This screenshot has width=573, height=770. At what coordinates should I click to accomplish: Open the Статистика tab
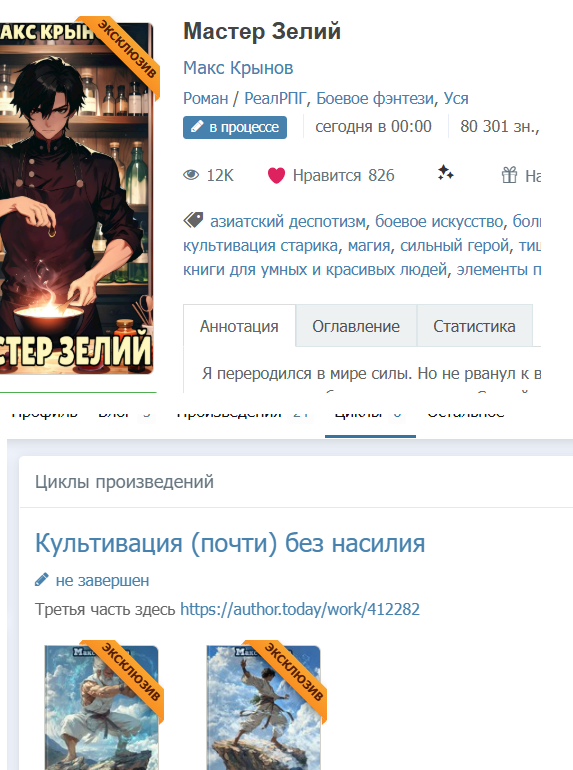coord(474,326)
